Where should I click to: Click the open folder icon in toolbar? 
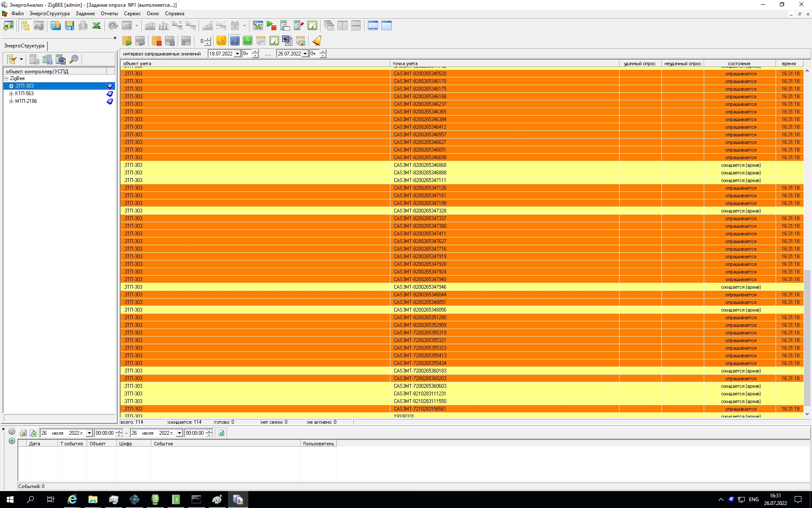[x=56, y=26]
